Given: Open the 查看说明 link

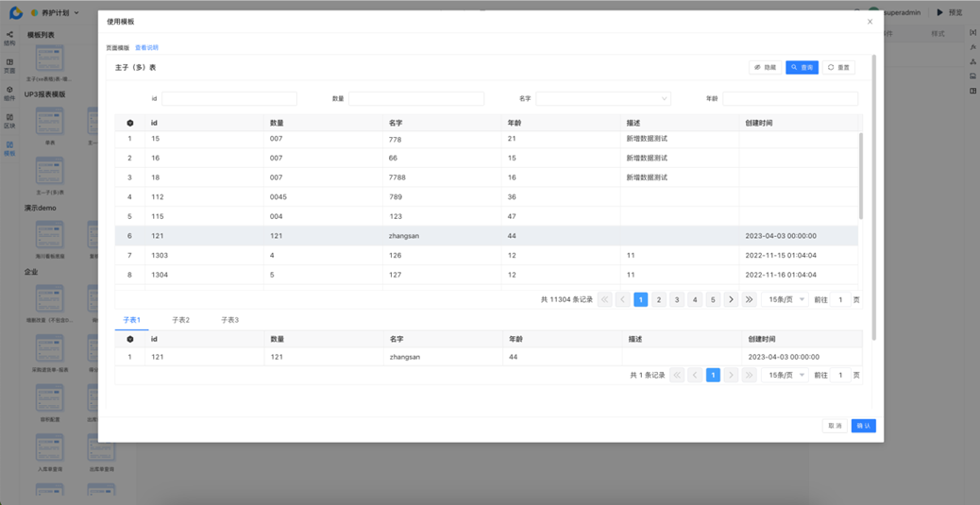Looking at the screenshot, I should click(146, 47).
